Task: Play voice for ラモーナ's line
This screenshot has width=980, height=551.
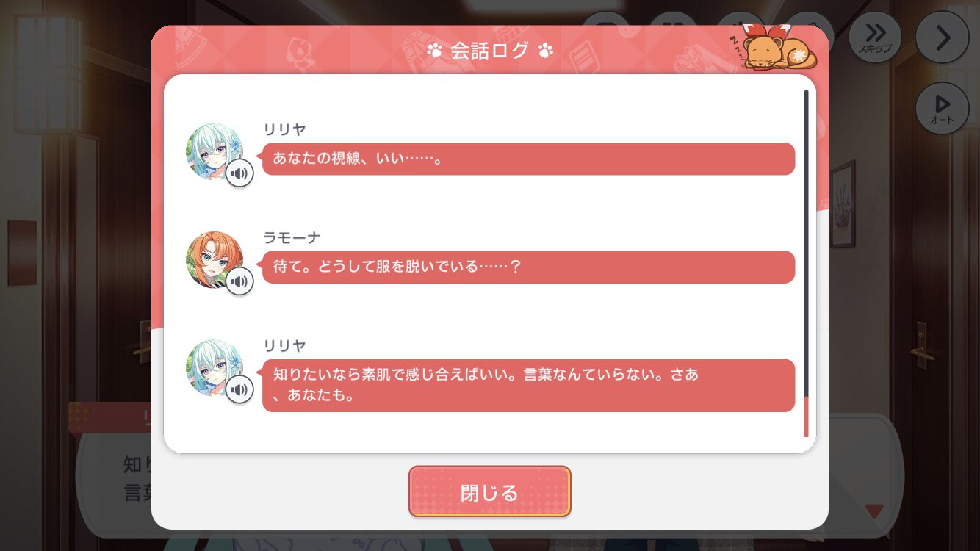Action: (x=239, y=281)
